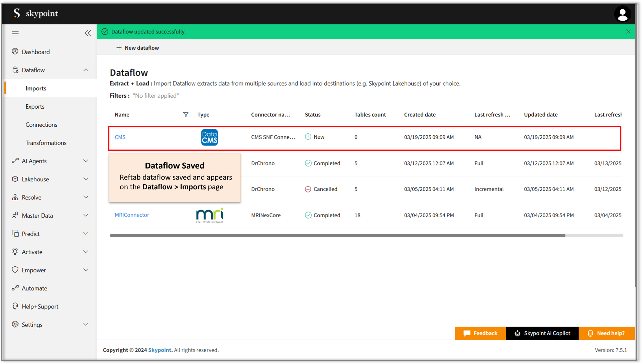Image resolution: width=642 pixels, height=364 pixels.
Task: Click the user profile avatar icon
Action: (623, 14)
